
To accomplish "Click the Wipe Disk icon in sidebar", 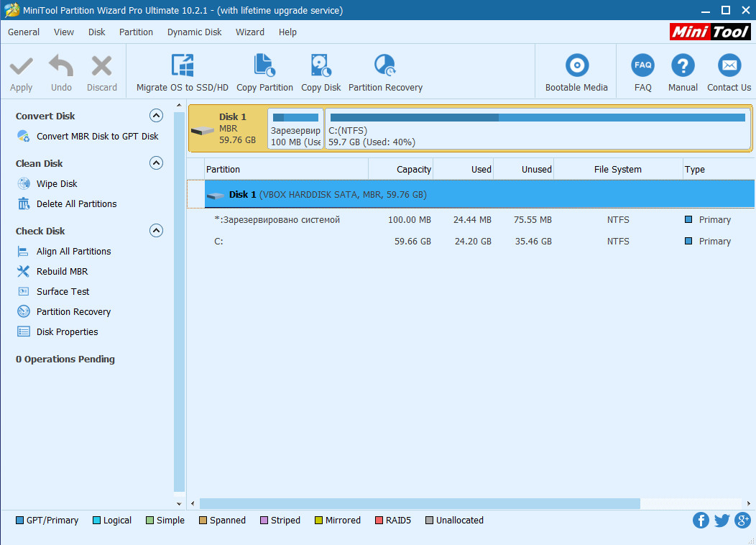I will [x=24, y=184].
